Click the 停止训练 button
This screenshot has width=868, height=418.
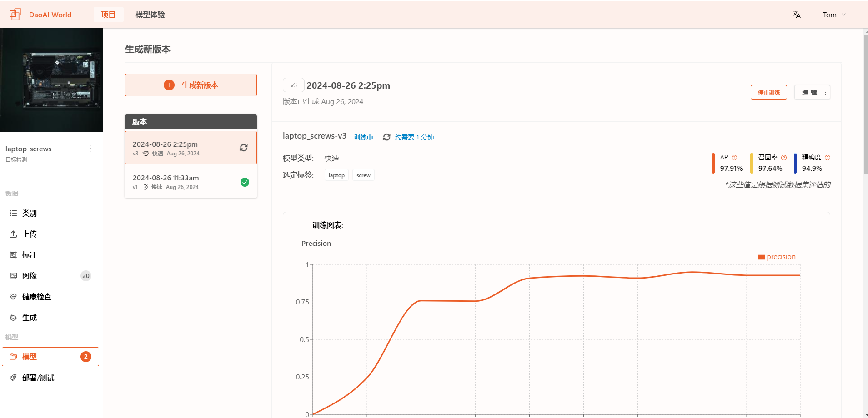point(768,92)
